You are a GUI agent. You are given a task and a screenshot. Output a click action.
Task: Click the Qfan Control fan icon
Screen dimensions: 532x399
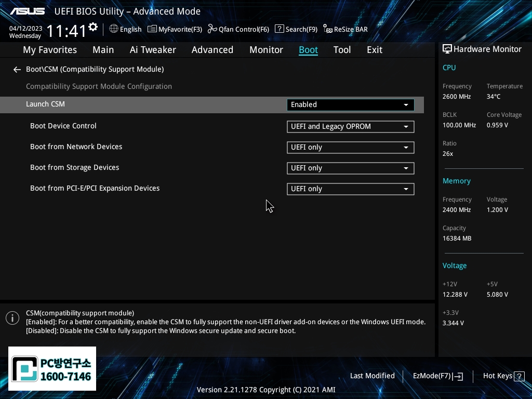pyautogui.click(x=212, y=29)
